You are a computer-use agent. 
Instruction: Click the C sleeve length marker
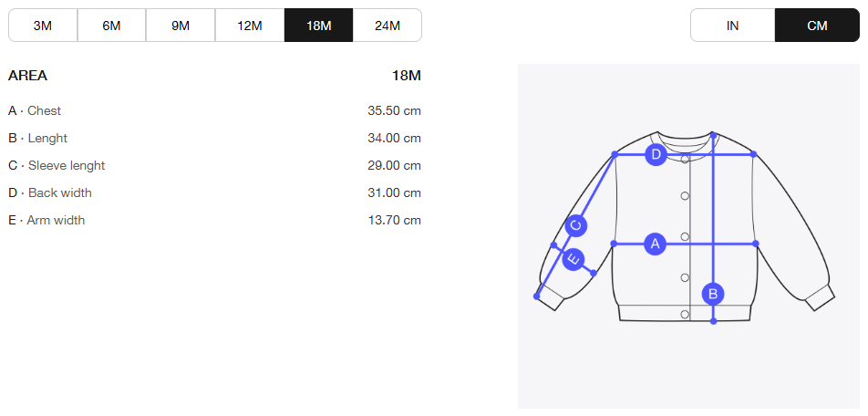(575, 225)
